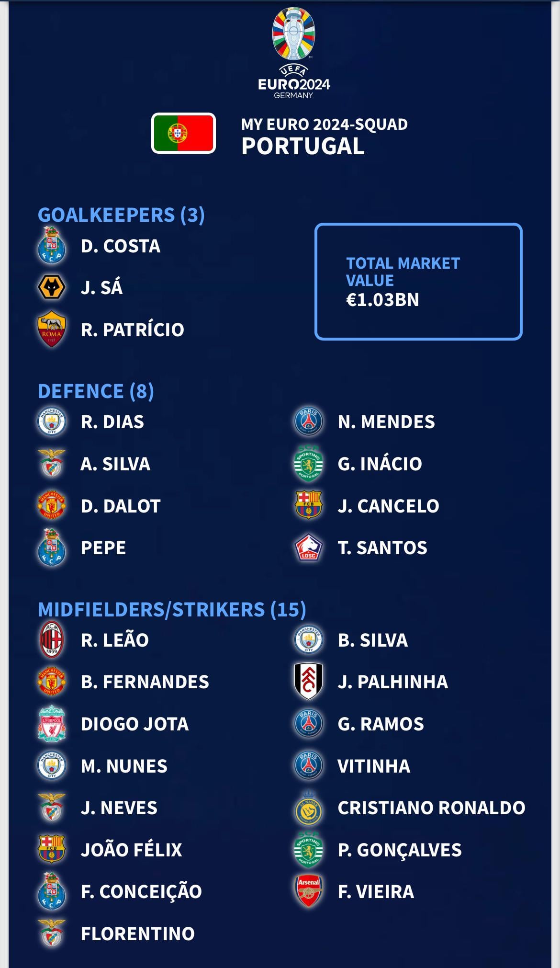Screen dimensions: 560x968
Task: Click the Barcelona crest beside J. Cancelo
Action: [309, 505]
